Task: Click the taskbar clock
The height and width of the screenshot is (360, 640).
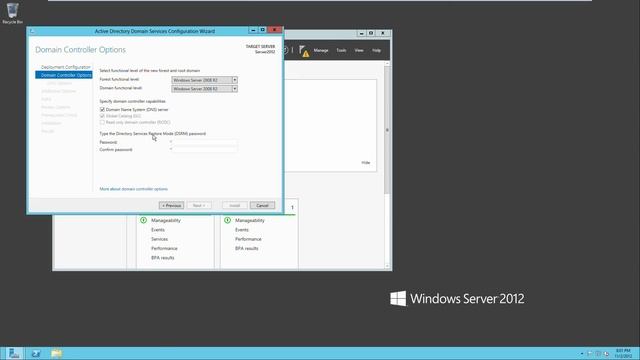Action: (623, 353)
